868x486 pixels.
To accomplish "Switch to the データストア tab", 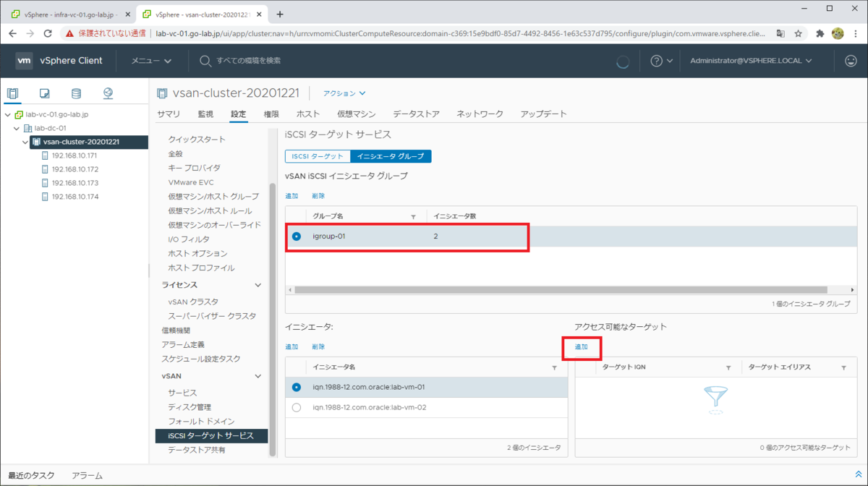I will pyautogui.click(x=417, y=114).
